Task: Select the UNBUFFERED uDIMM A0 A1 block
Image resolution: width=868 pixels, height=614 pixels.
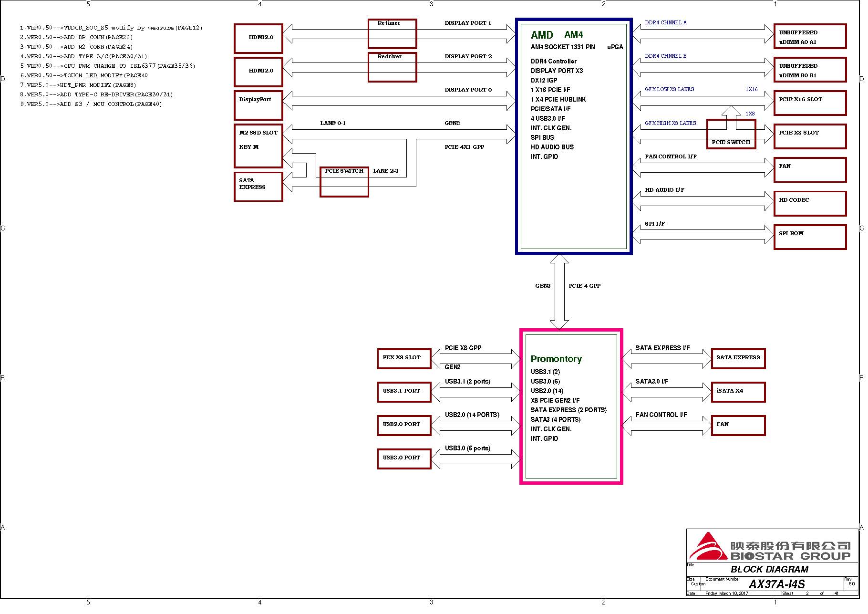Action: click(x=810, y=36)
